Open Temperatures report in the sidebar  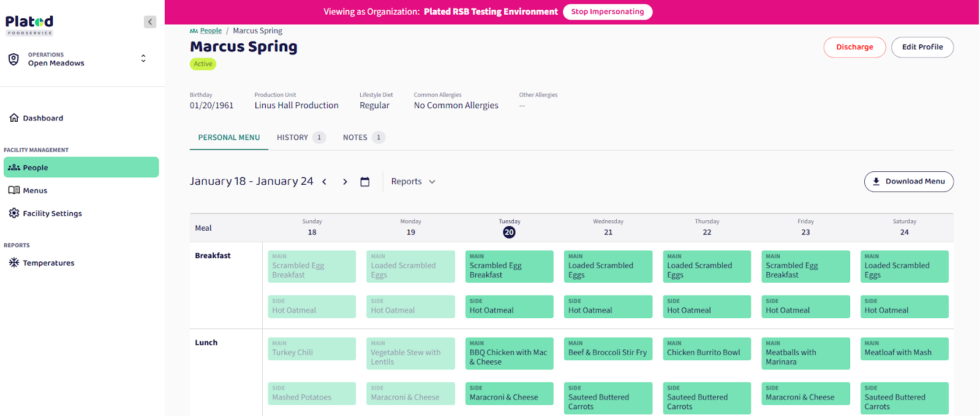(48, 263)
